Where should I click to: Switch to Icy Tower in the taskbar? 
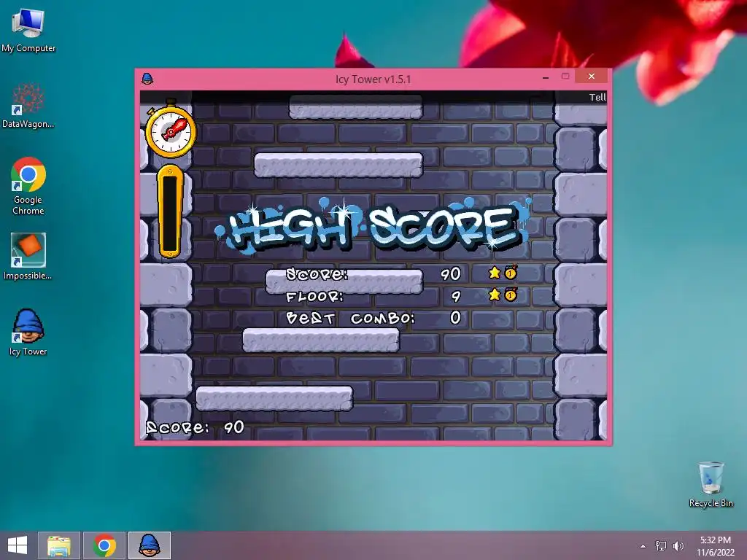(149, 545)
